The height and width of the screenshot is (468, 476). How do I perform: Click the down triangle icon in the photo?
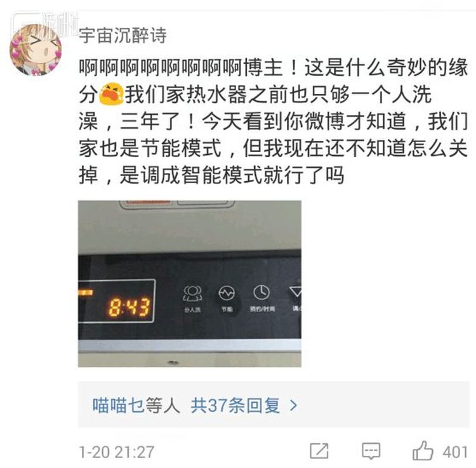click(296, 292)
